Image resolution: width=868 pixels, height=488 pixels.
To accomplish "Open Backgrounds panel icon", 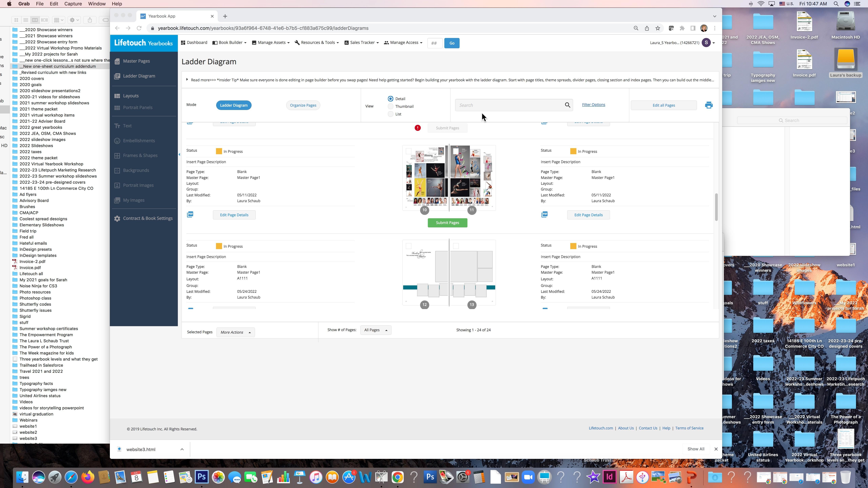I will pos(117,170).
